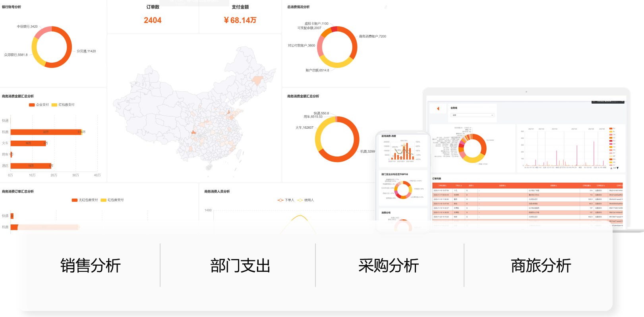
Task: Sort by the 下单日期 column header
Action: pyautogui.click(x=443, y=186)
